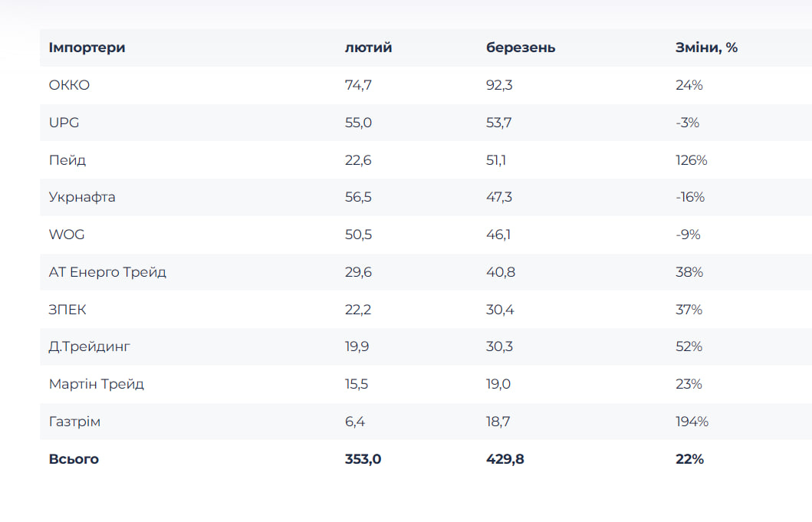Select the Д.Трейдинг row label
Screen dimensions: 812x522
[90, 346]
